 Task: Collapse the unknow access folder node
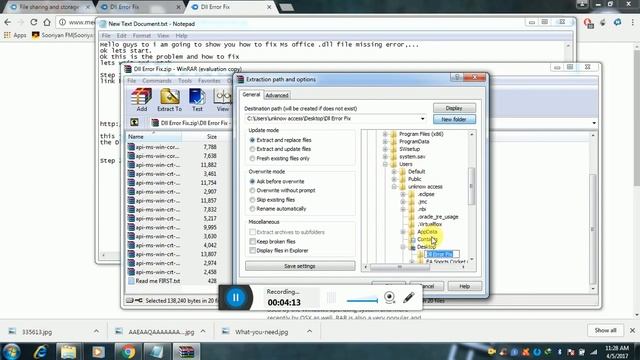pos(394,187)
